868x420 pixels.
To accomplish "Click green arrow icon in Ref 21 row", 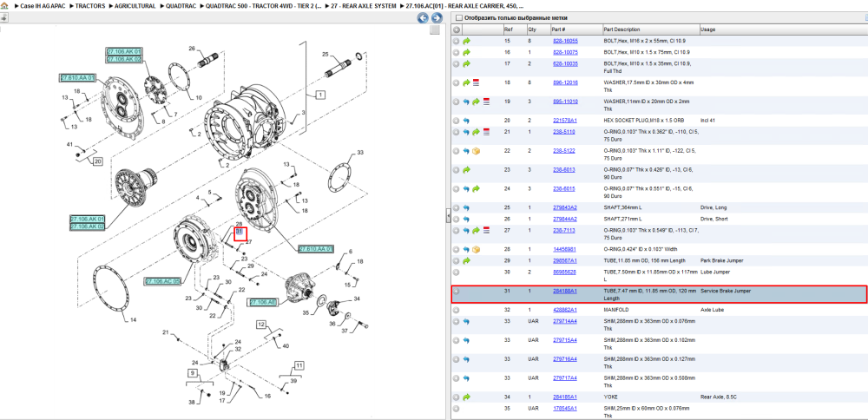I will tap(477, 132).
